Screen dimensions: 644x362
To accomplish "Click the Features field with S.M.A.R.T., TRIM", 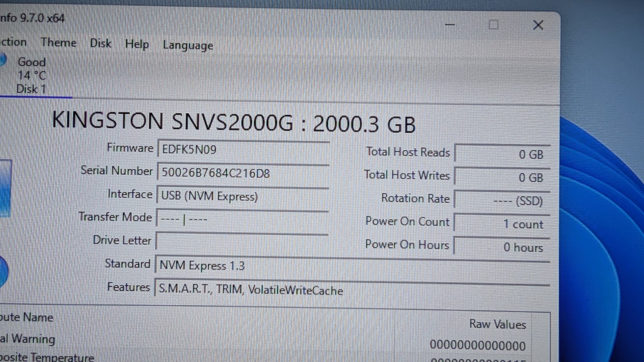I will (352, 290).
